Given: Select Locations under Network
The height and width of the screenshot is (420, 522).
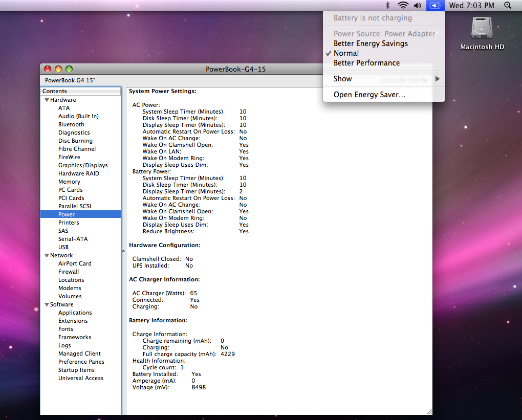Looking at the screenshot, I should click(80, 280).
